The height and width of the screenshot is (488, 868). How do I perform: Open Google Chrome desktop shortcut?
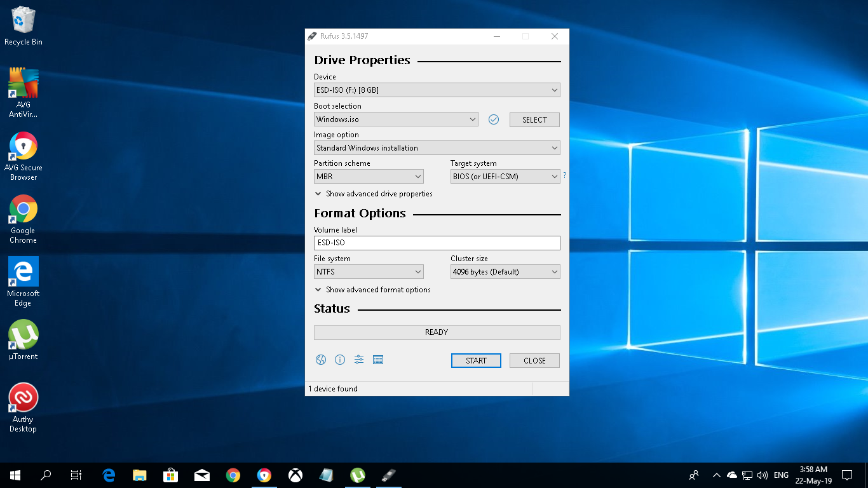click(x=24, y=219)
